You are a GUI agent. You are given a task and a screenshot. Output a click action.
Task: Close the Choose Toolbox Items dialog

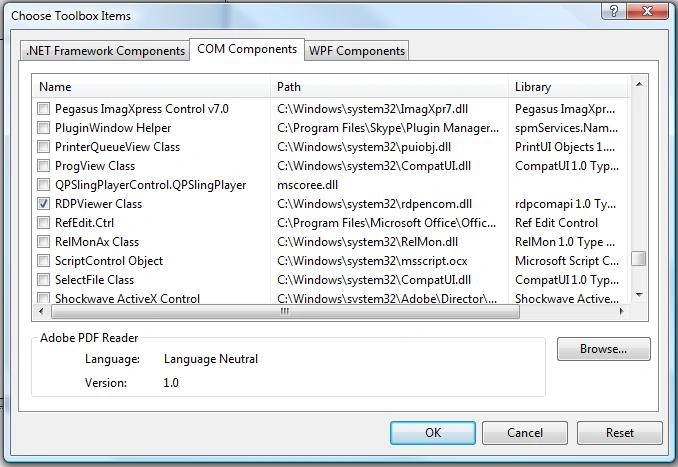pos(647,10)
